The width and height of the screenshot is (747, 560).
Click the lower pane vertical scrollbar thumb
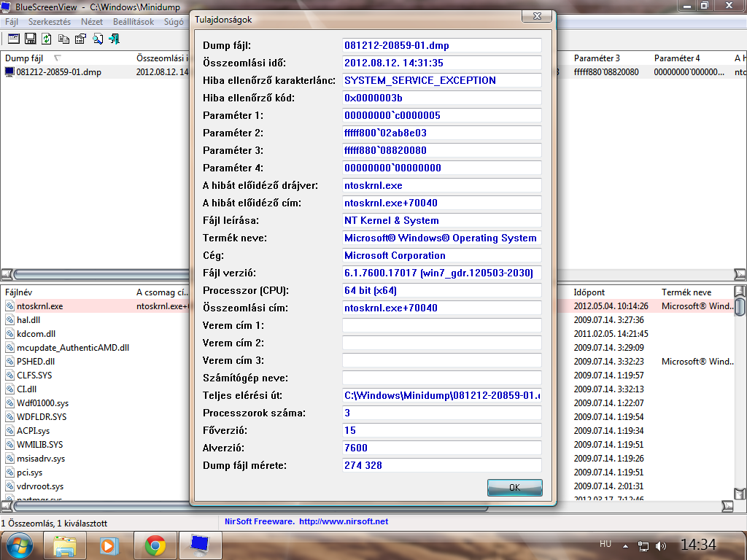[740, 307]
